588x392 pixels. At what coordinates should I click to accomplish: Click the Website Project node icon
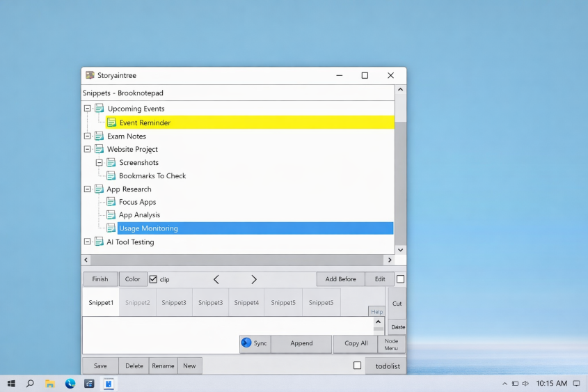click(x=99, y=149)
